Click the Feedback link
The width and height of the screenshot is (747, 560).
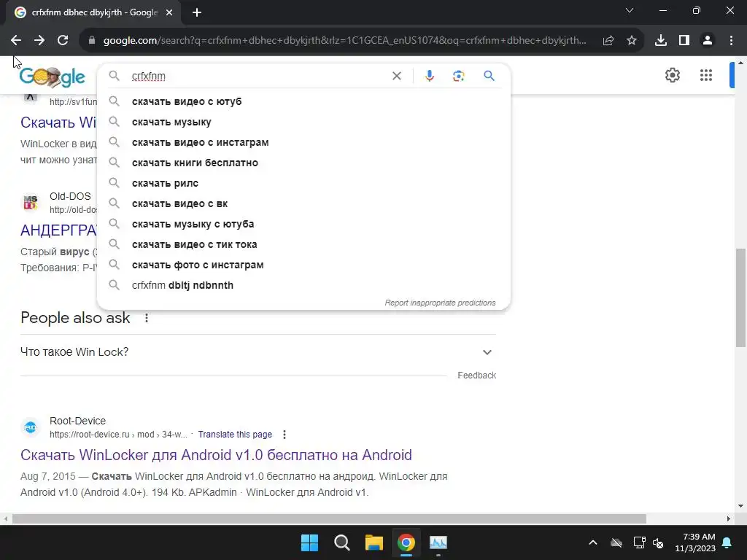[x=476, y=376]
